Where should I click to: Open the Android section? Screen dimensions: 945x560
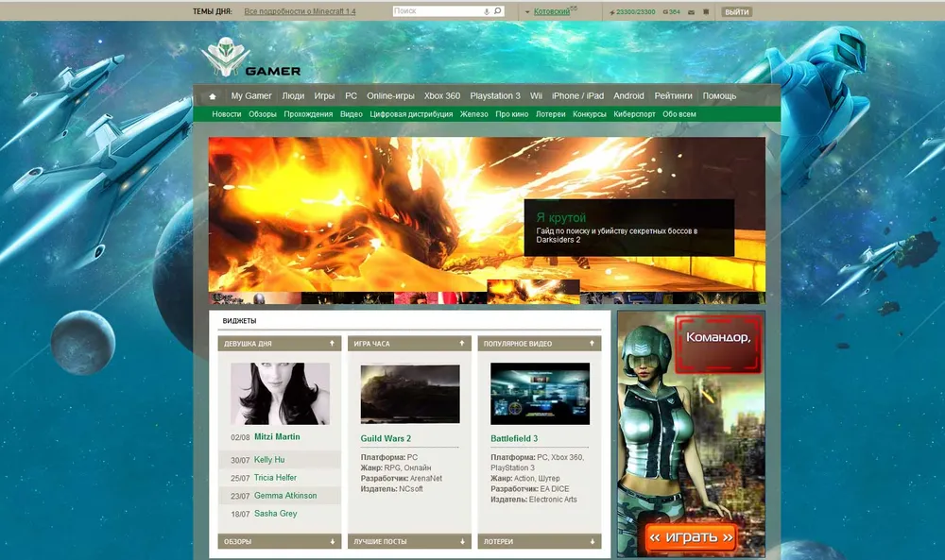tap(628, 95)
